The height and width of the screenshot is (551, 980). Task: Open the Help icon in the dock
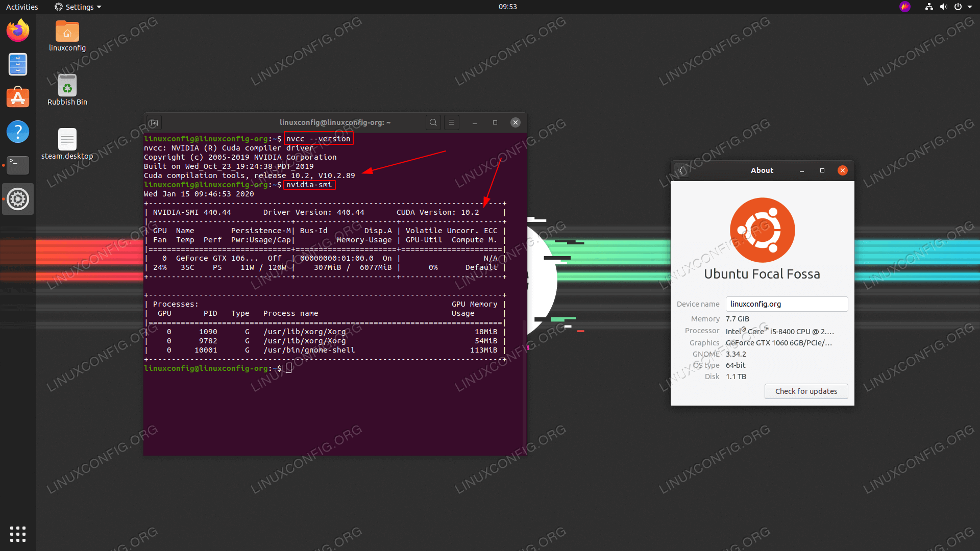[18, 132]
